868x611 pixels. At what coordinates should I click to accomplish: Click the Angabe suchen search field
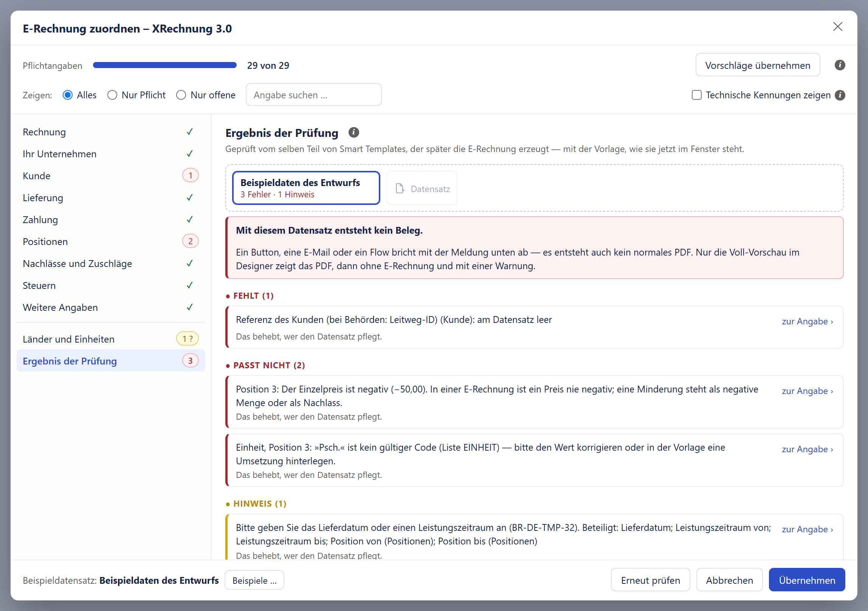pos(313,95)
